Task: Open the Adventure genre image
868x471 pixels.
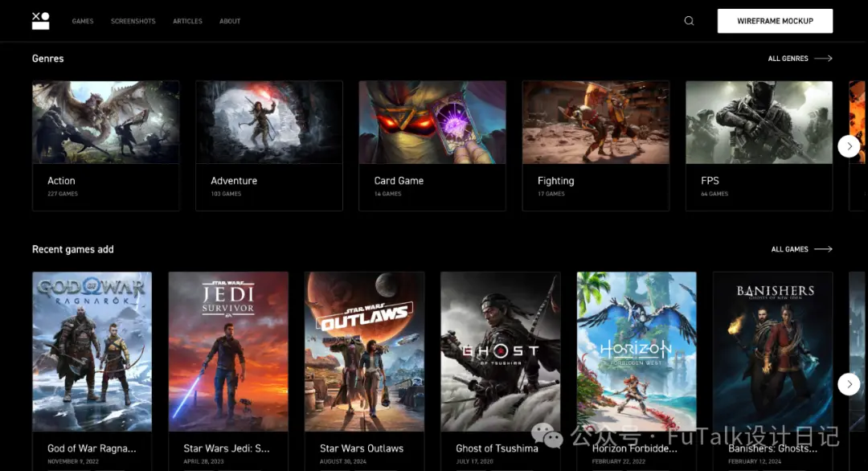Action: pos(269,122)
